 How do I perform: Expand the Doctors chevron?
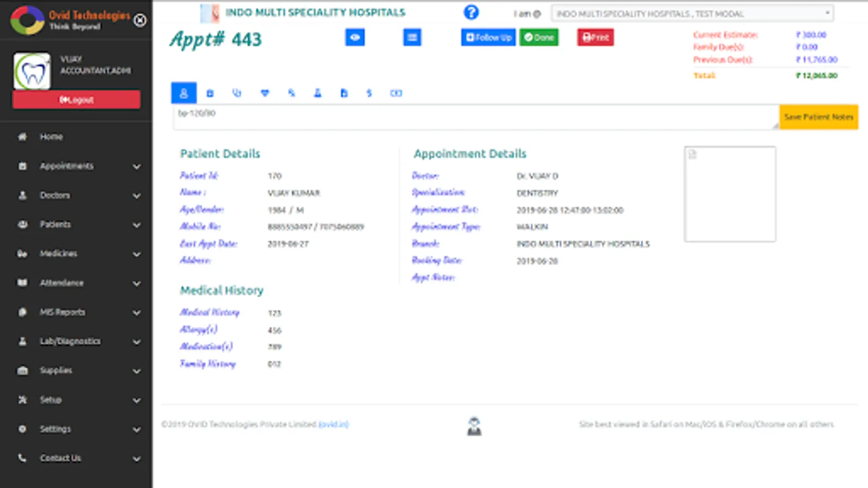137,196
